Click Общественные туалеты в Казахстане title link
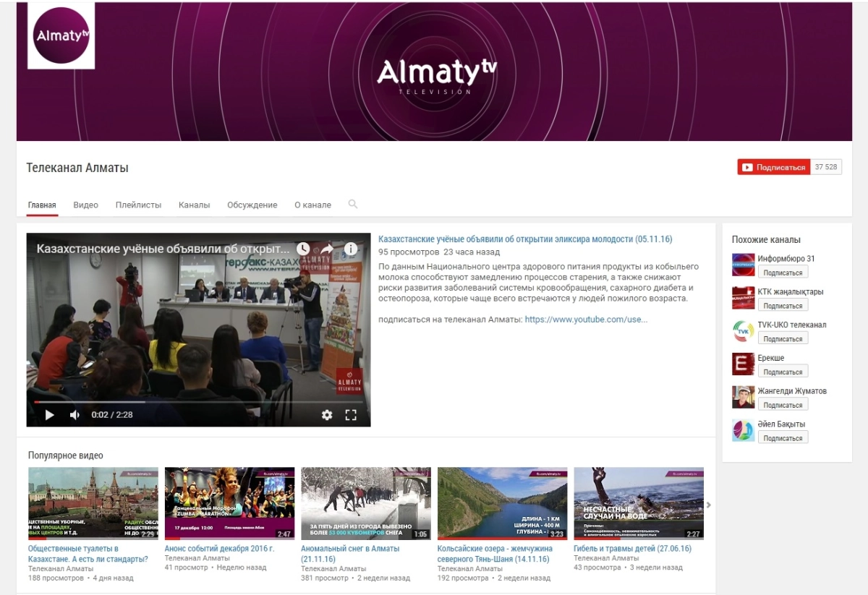The image size is (868, 595). (88, 554)
